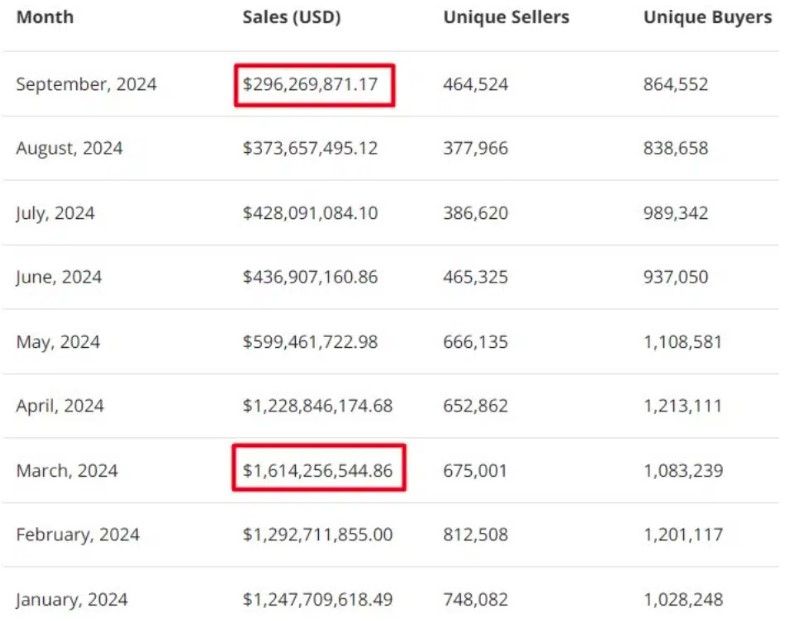Click the September, 2024 month cell
The height and width of the screenshot is (621, 786).
coord(86,84)
